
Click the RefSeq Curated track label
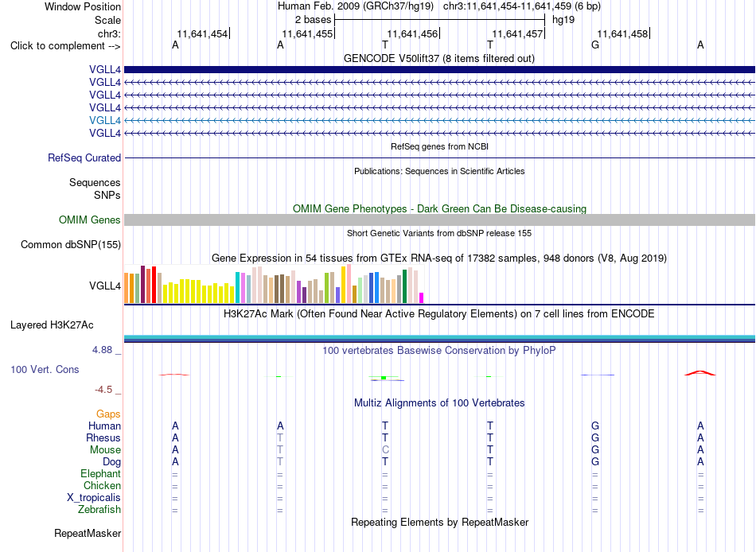click(84, 157)
